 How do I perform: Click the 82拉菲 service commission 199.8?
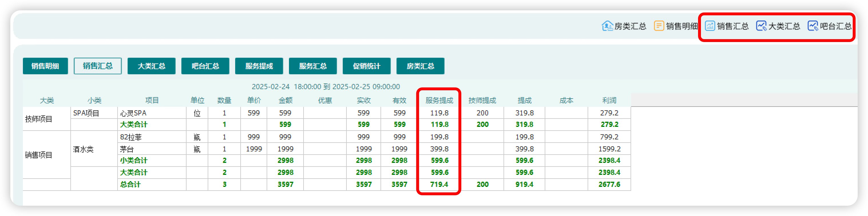tap(439, 137)
